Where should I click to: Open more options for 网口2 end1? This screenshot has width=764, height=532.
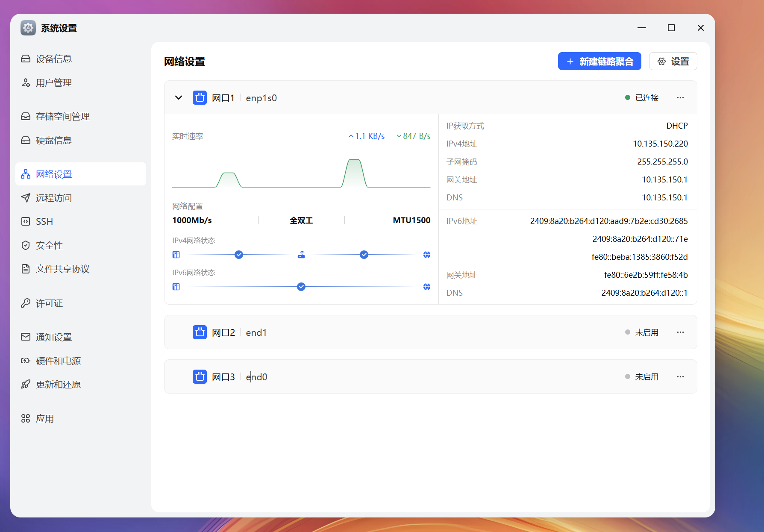click(x=680, y=332)
